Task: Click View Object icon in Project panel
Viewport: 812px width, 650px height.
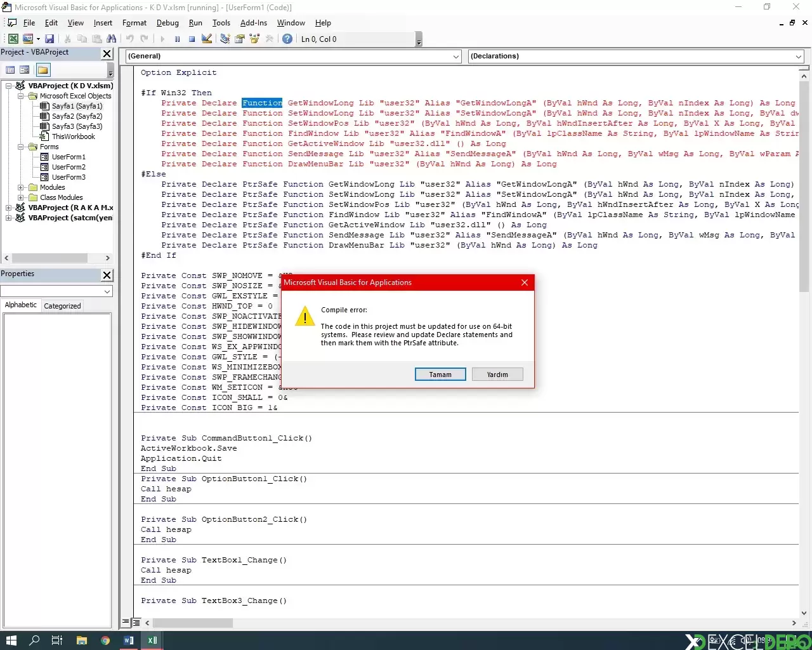Action: (25, 70)
